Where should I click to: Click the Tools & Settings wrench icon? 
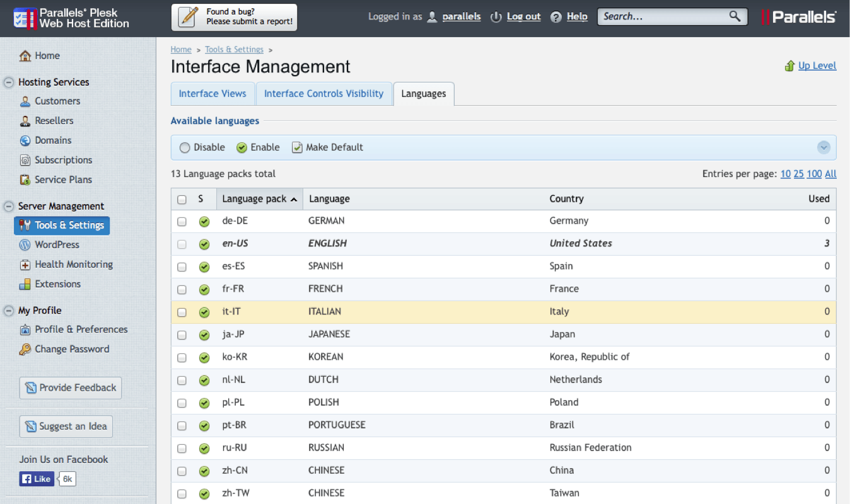click(25, 225)
